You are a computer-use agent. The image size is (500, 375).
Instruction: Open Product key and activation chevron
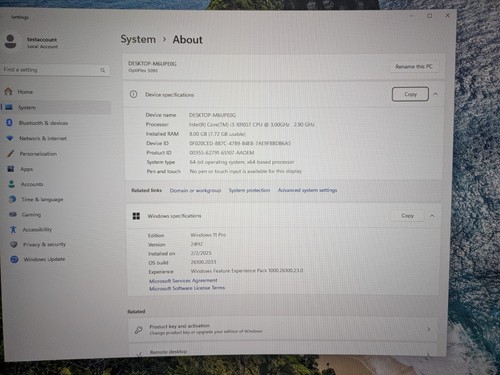[x=429, y=329]
